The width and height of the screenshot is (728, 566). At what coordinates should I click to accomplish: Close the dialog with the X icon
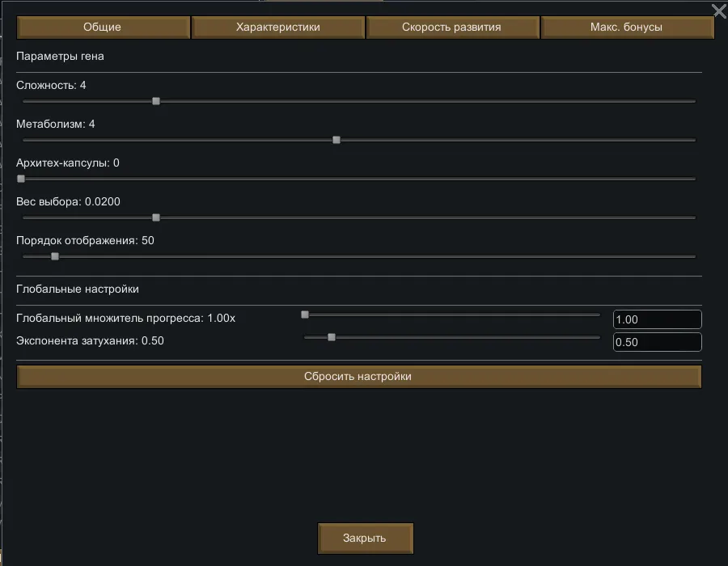pyautogui.click(x=718, y=11)
